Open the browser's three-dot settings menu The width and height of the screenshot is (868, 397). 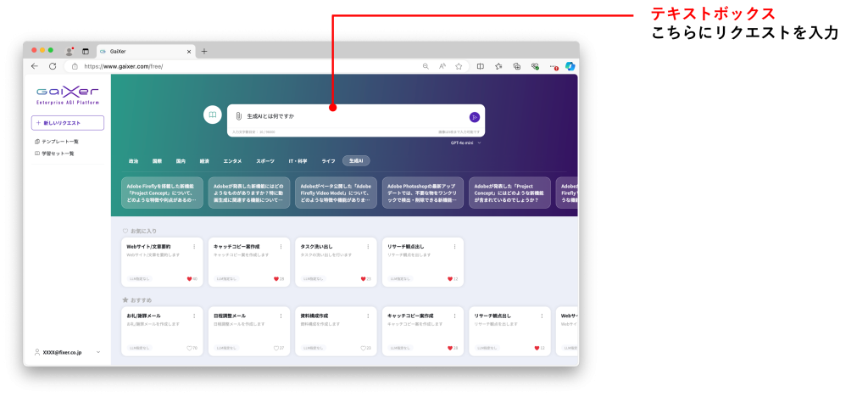553,66
